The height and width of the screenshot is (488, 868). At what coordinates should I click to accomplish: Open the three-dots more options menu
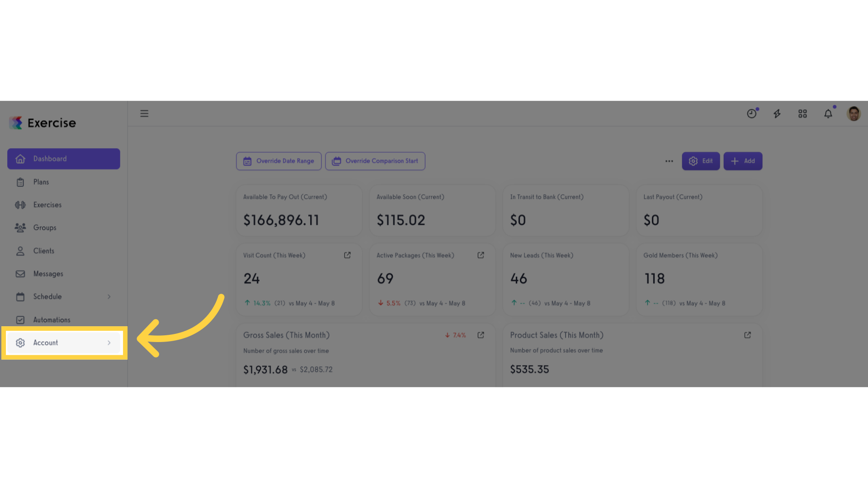tap(669, 161)
